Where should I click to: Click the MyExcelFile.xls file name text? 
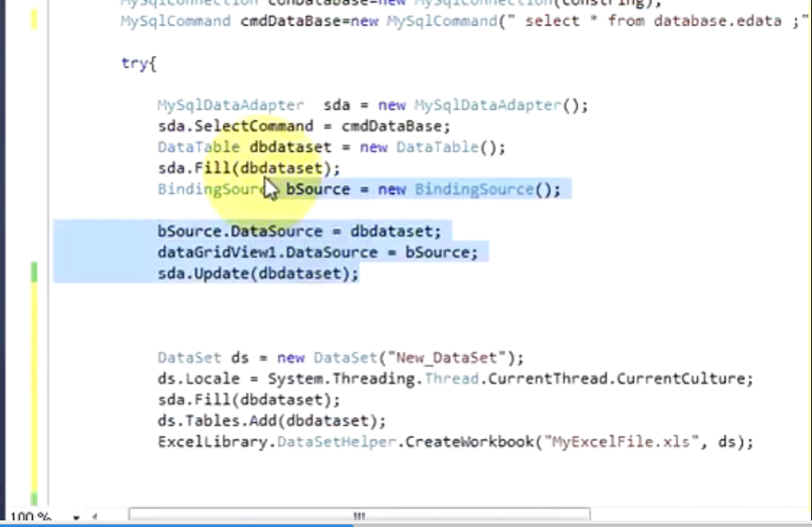610,442
